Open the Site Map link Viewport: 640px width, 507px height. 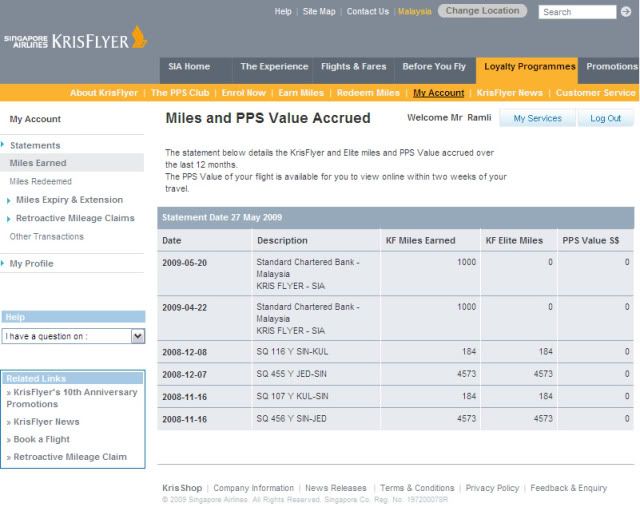319,11
